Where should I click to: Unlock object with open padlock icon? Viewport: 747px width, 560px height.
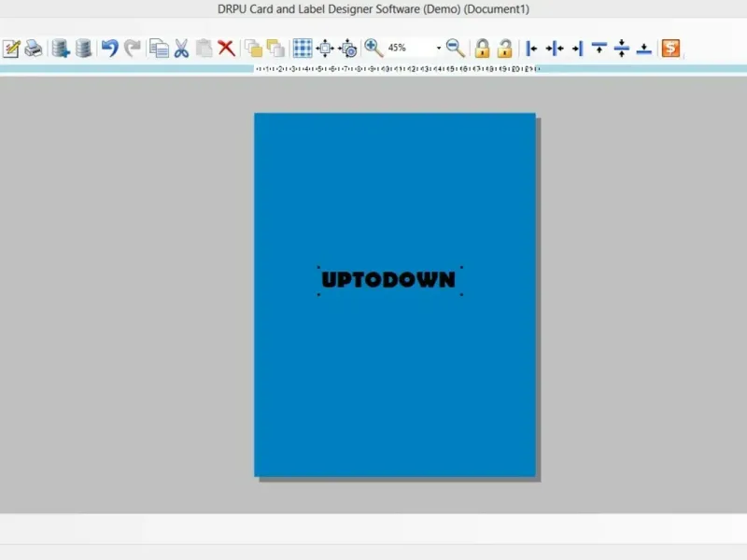pos(505,49)
